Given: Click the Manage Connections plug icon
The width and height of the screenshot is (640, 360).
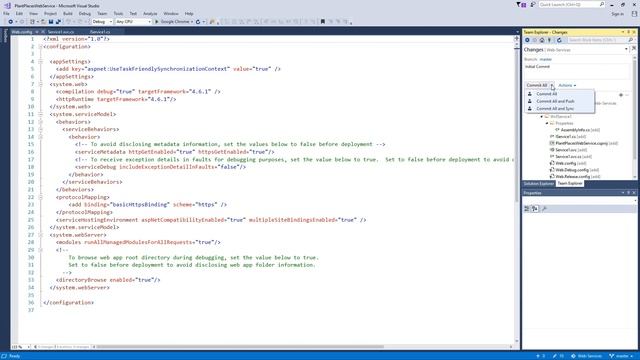Looking at the screenshot, I should (x=549, y=40).
